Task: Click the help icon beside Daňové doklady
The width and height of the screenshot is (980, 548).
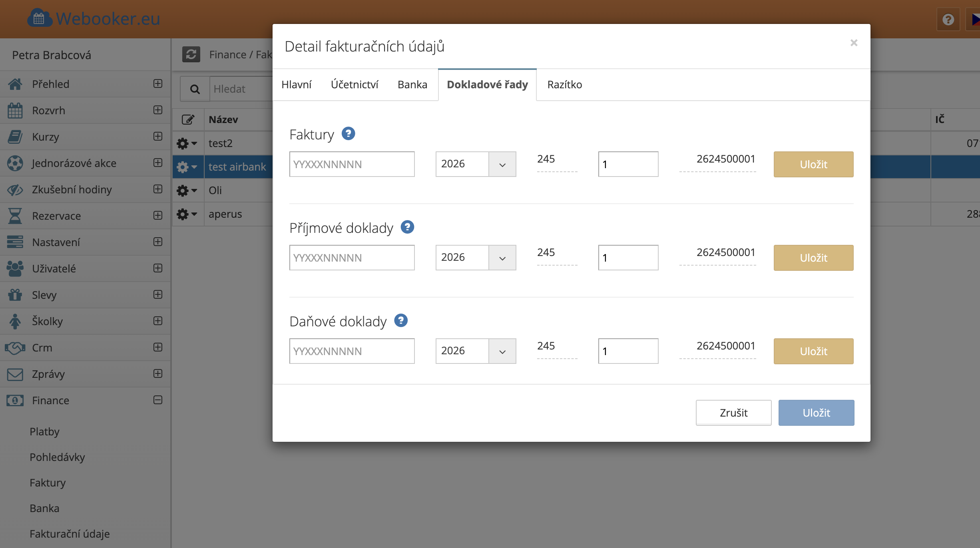Action: (x=401, y=320)
